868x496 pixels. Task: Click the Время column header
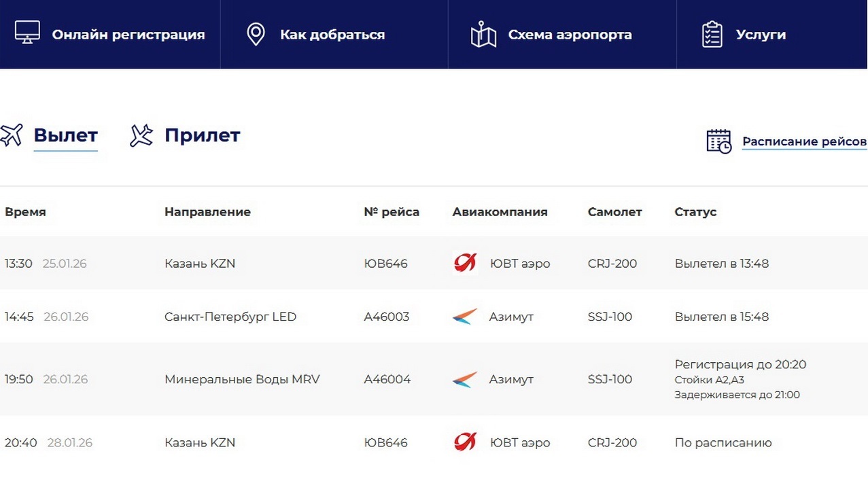(x=25, y=212)
